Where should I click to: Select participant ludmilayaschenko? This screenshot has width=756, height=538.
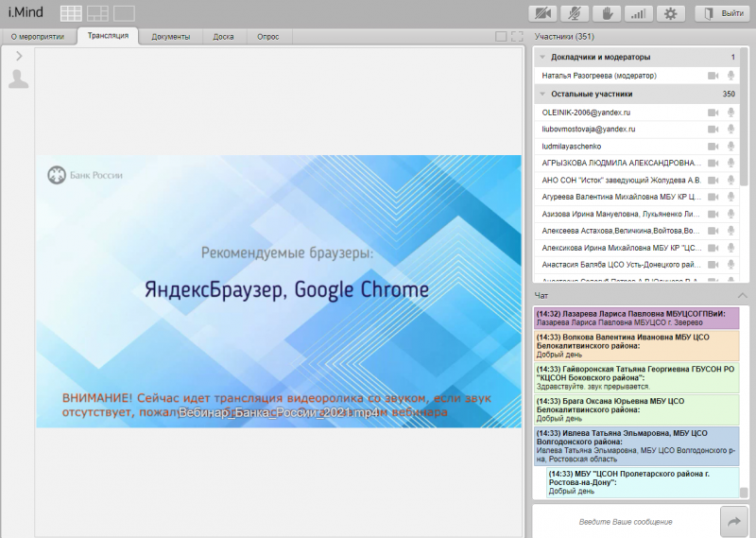click(636, 147)
